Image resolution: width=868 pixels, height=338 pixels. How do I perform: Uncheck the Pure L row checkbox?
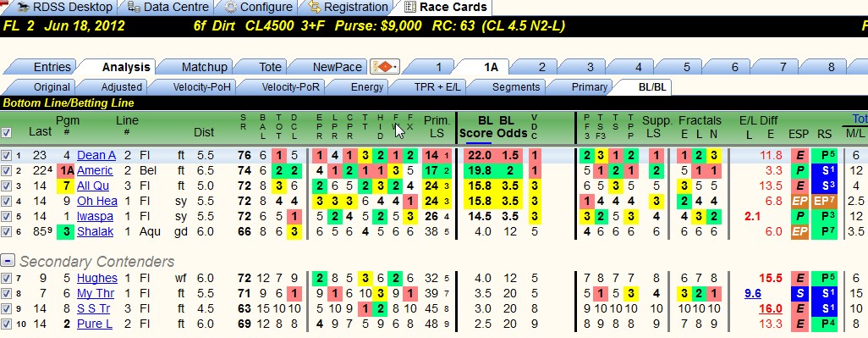click(x=6, y=324)
